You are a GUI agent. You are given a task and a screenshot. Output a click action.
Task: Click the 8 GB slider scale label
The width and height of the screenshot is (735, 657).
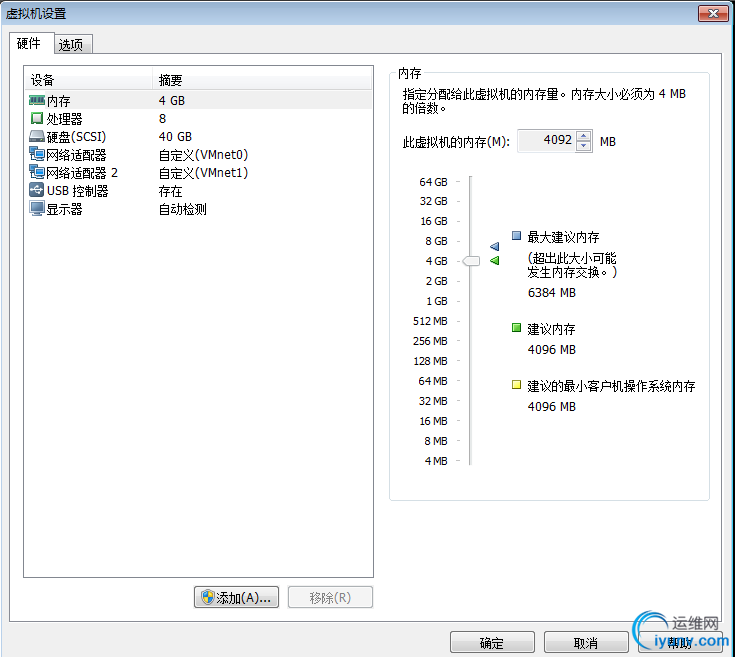(436, 241)
